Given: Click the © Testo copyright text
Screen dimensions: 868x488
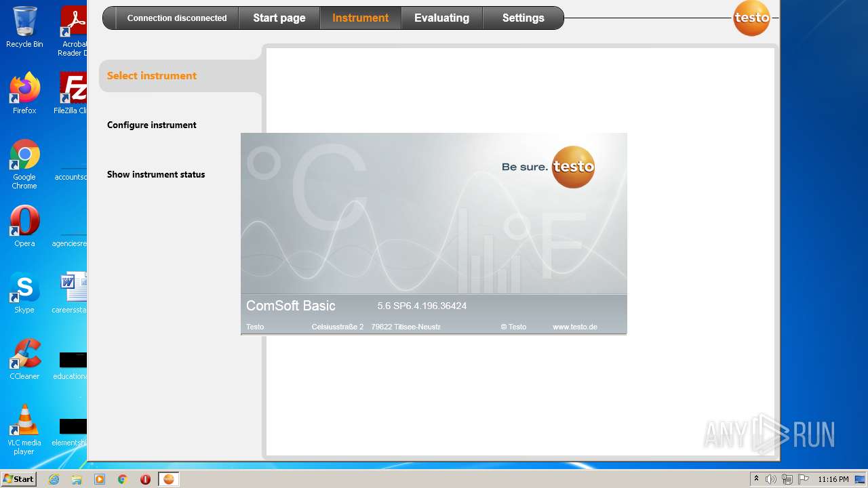Looking at the screenshot, I should tap(513, 327).
